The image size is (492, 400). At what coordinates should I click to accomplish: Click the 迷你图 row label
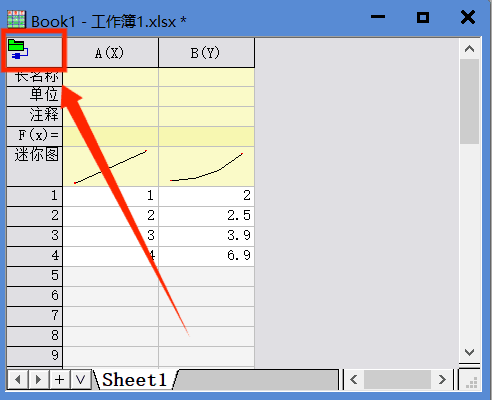(35, 166)
